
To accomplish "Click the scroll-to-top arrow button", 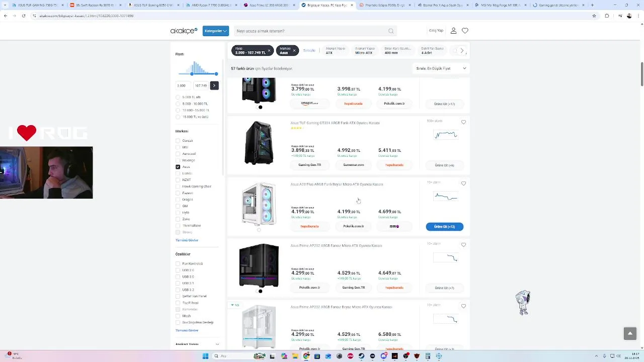I will pos(630,333).
